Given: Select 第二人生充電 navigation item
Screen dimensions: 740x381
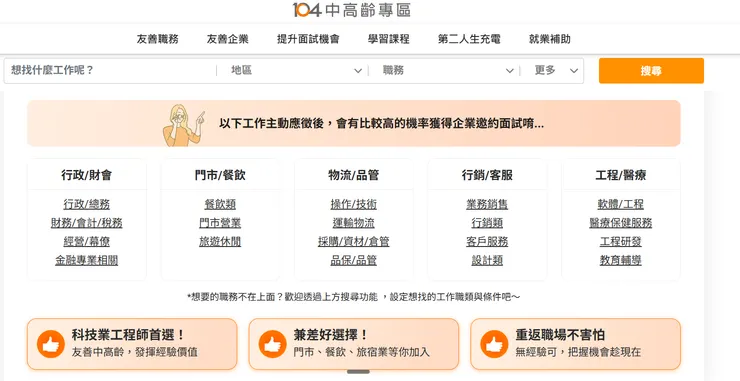Looking at the screenshot, I should tap(469, 39).
